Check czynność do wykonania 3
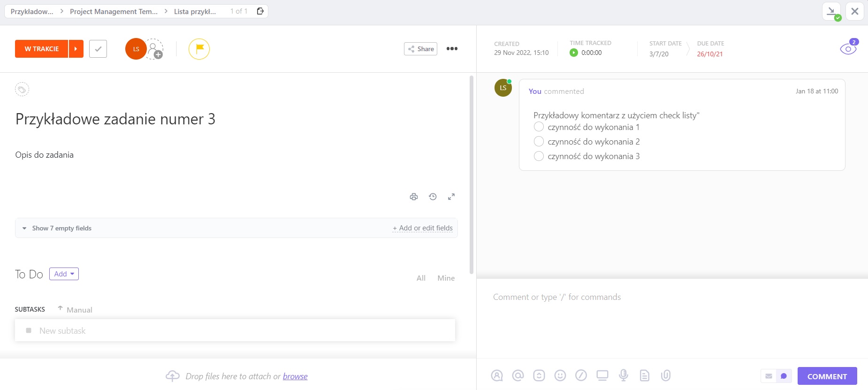 click(x=539, y=156)
